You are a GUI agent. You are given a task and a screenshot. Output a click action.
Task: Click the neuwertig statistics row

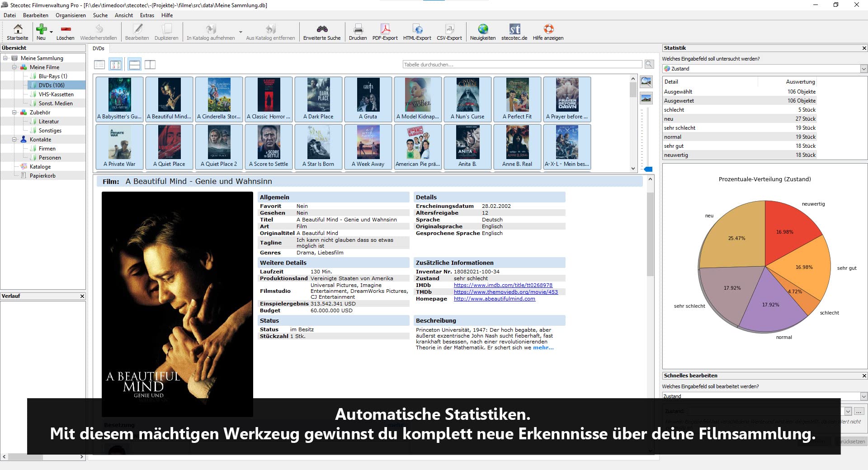pyautogui.click(x=740, y=155)
